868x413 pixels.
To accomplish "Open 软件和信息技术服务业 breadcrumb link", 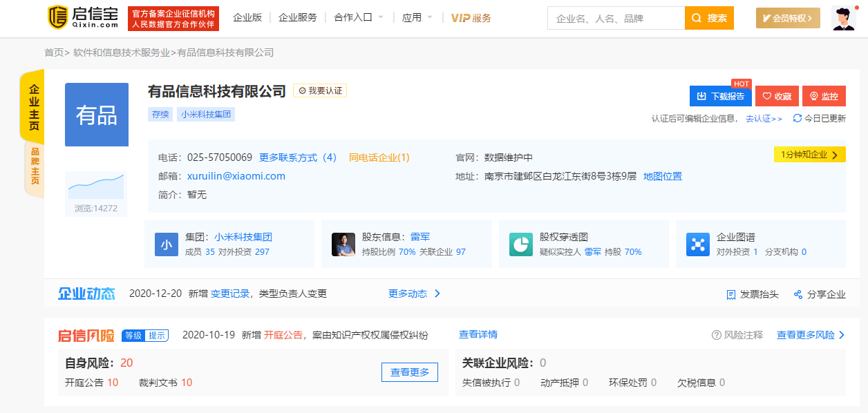I will pos(122,52).
